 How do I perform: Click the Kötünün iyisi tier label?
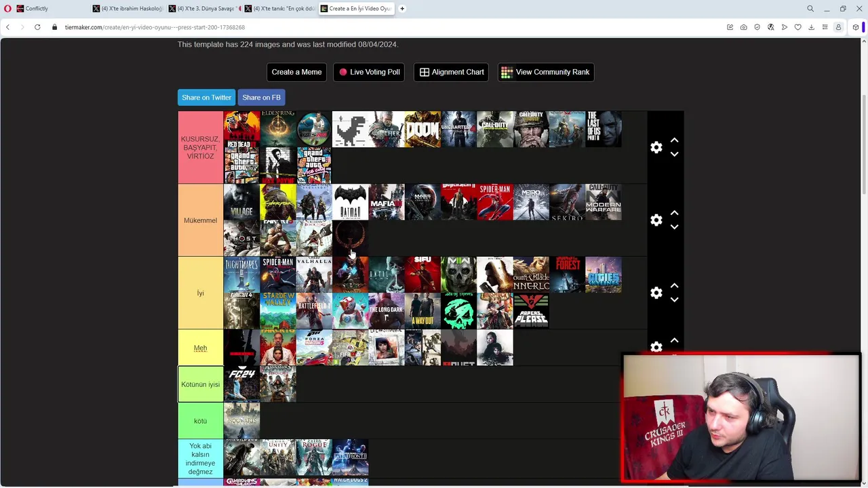click(x=200, y=384)
